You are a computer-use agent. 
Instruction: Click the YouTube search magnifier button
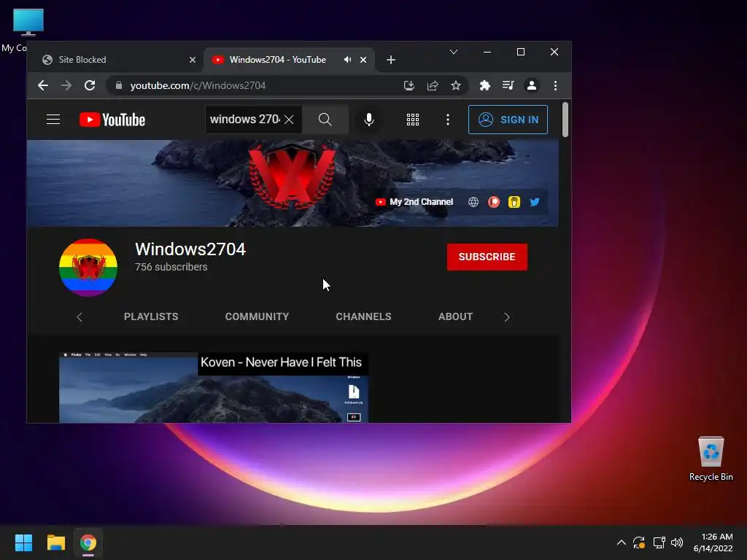click(325, 120)
